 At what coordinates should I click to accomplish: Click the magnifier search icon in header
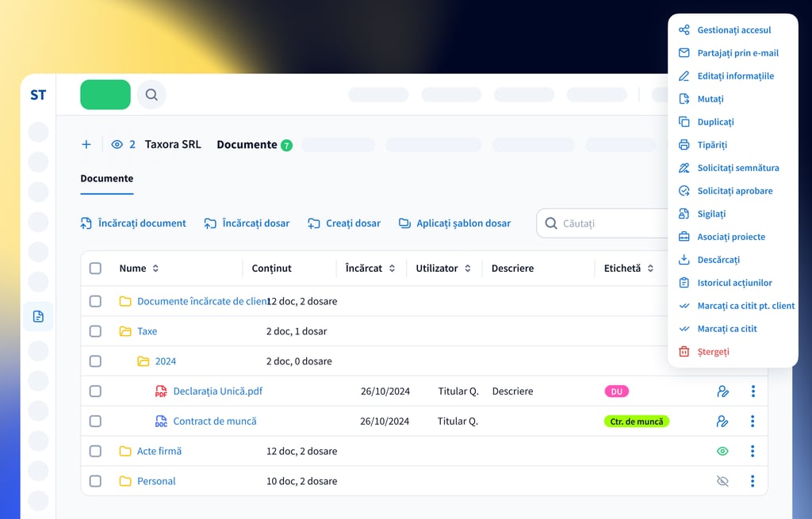point(151,95)
